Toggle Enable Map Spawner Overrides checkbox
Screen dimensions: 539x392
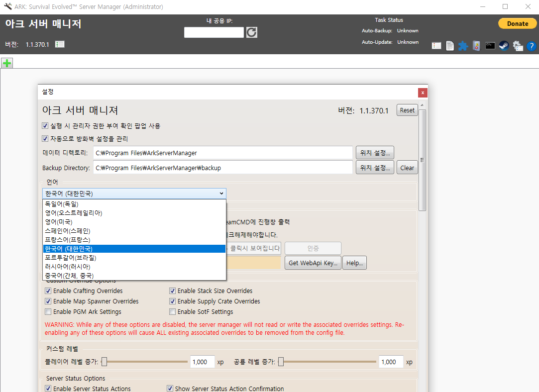point(48,301)
